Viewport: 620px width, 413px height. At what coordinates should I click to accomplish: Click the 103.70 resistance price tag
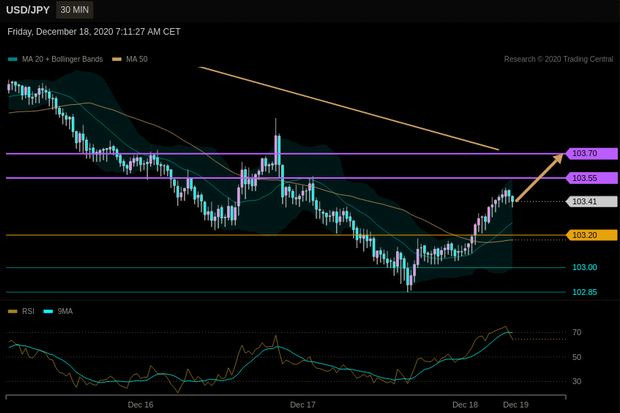coord(592,153)
